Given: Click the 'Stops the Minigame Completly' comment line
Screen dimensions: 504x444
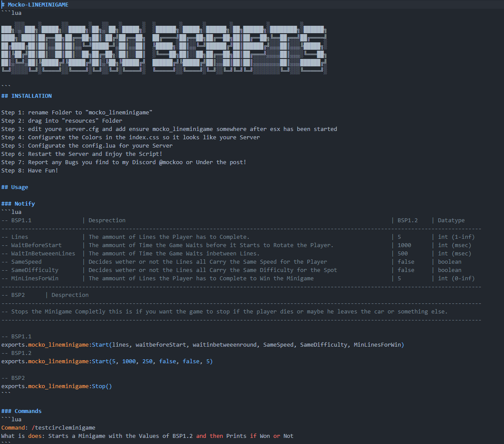Looking at the screenshot, I should pos(224,312).
